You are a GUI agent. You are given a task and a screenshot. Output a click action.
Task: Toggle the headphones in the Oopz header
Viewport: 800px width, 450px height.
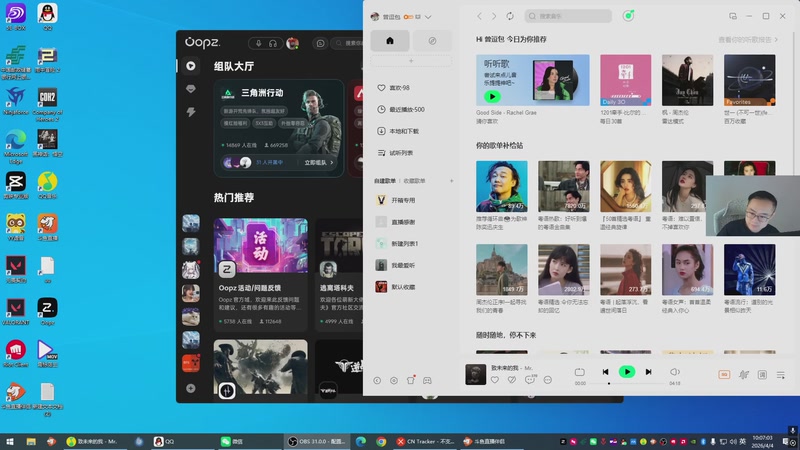[273, 43]
